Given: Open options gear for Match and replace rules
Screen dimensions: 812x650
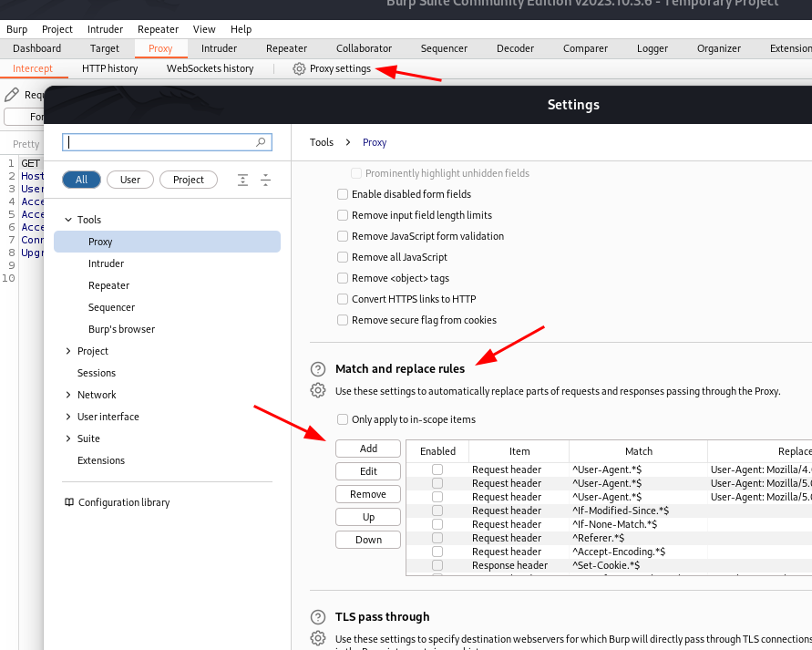Looking at the screenshot, I should [x=318, y=390].
